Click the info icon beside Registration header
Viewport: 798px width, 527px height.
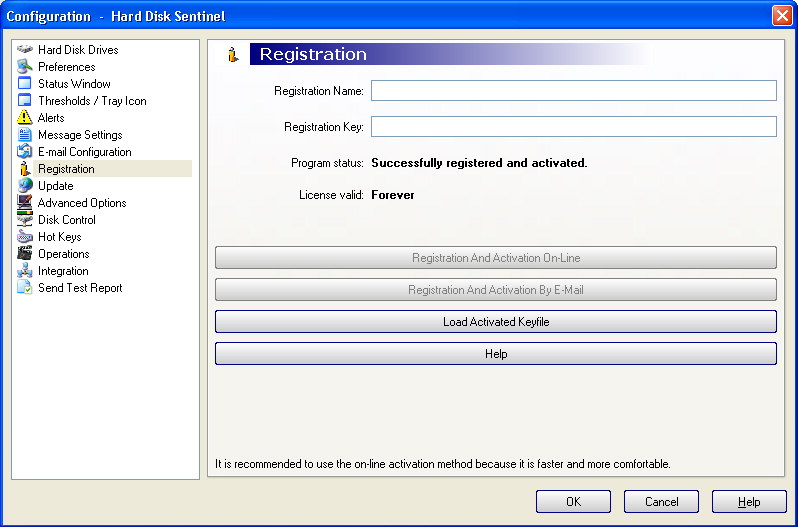coord(233,54)
